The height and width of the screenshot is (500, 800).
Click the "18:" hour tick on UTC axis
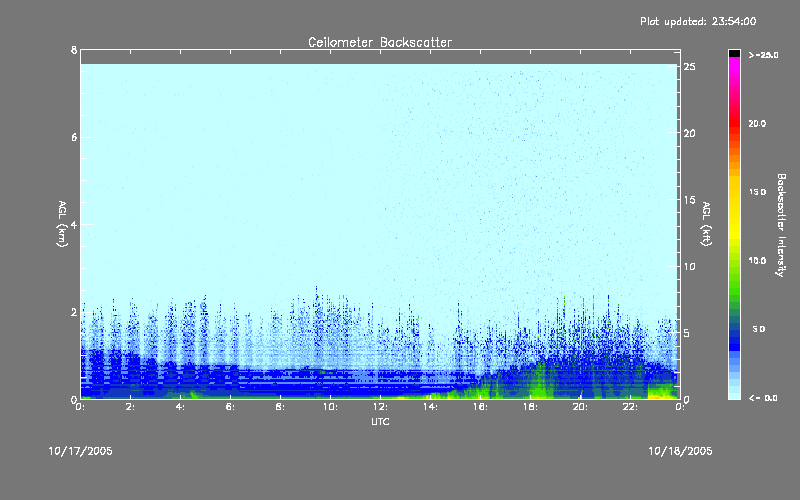[x=530, y=407]
